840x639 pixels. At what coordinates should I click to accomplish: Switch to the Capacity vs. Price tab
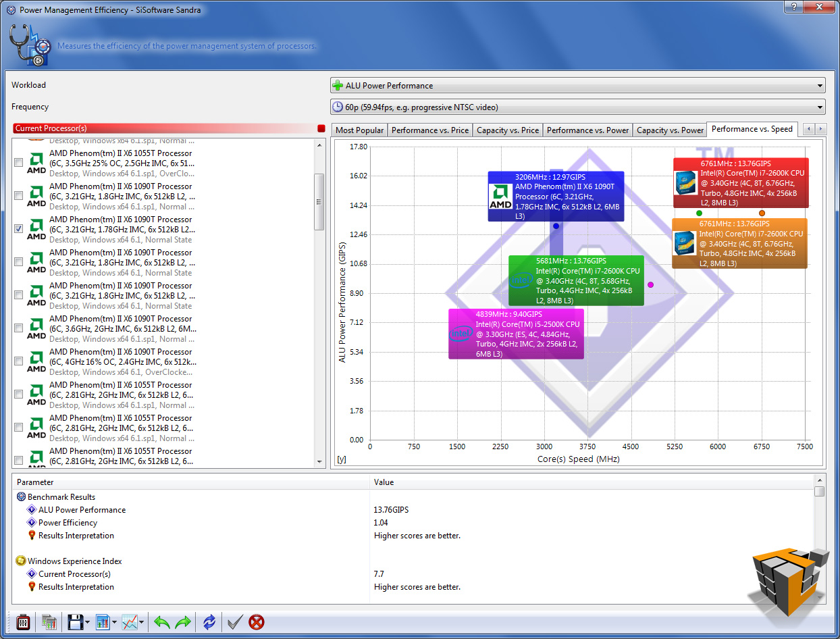508,130
